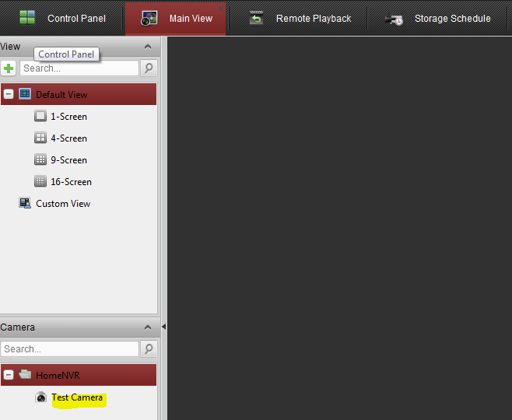Collapse the Default View tree node

coord(9,95)
